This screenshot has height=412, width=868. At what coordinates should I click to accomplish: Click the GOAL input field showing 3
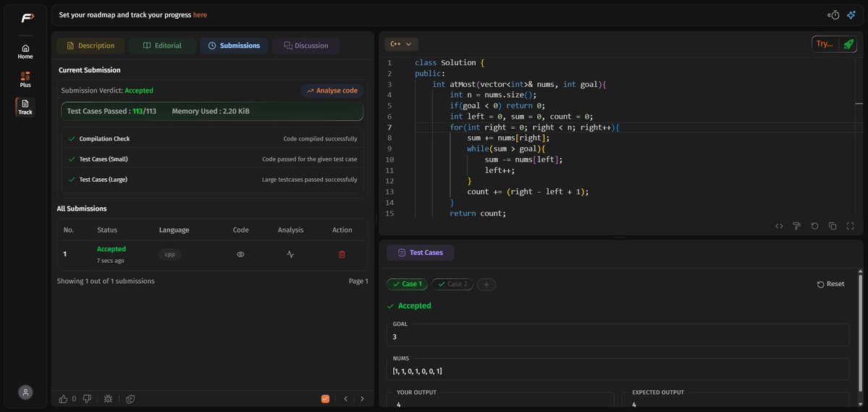pos(618,336)
